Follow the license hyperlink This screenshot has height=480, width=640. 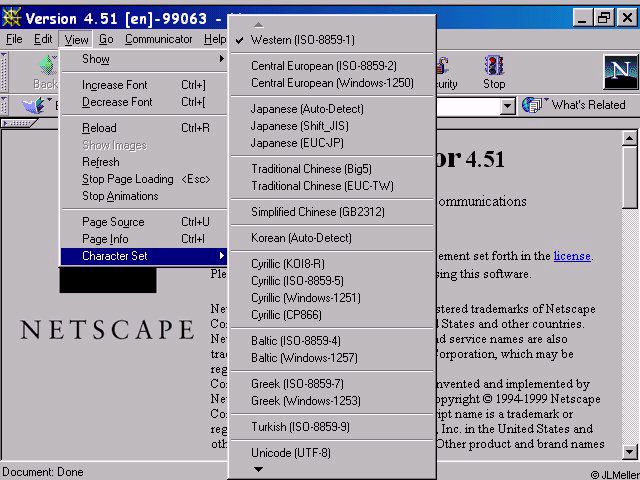click(572, 256)
